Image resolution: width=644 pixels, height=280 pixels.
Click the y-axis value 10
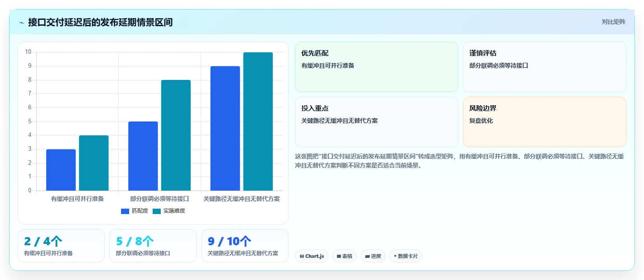point(28,52)
